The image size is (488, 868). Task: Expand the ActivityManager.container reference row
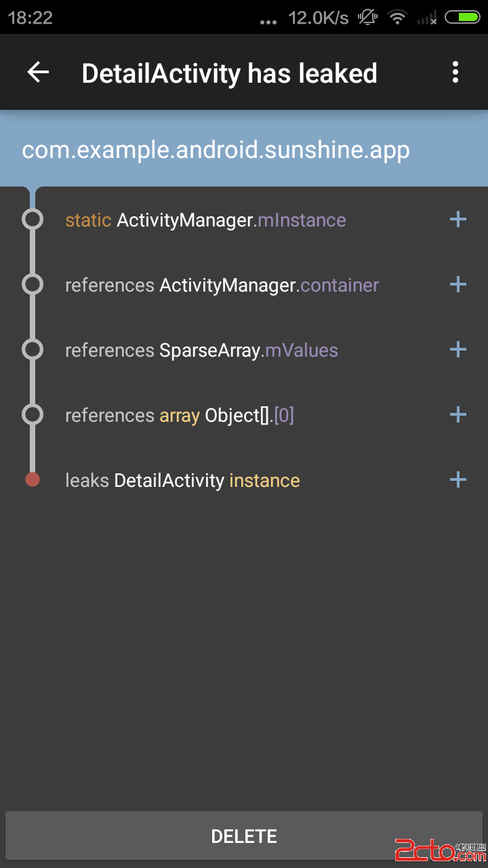[x=458, y=284]
